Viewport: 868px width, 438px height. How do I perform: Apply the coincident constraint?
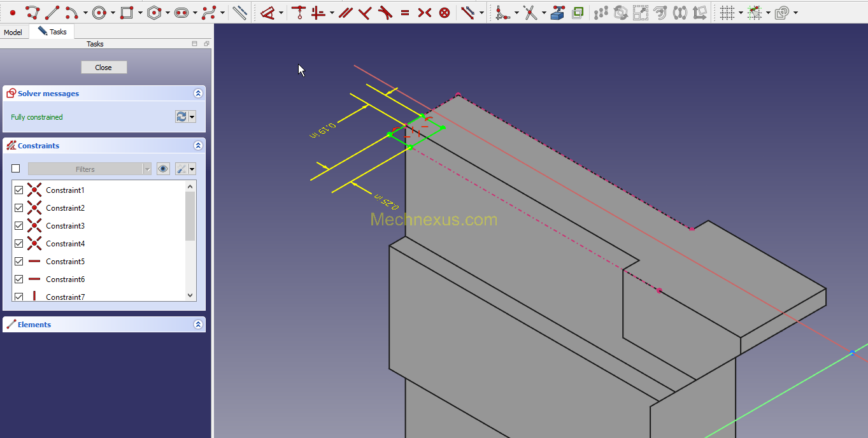pos(298,12)
